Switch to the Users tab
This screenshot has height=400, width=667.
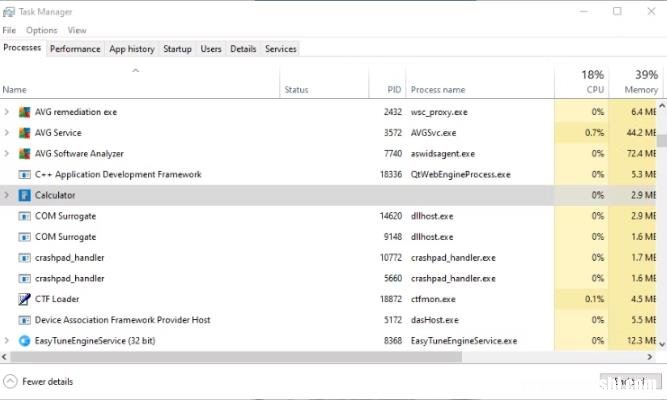211,49
